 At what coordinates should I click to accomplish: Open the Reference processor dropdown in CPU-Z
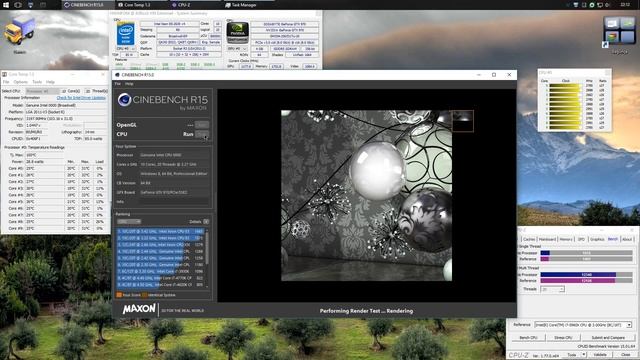(x=582, y=325)
